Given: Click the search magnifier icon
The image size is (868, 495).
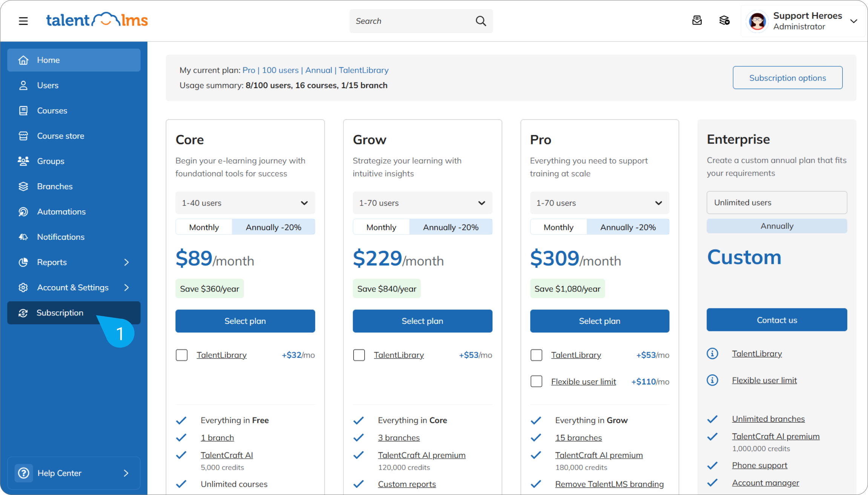Looking at the screenshot, I should coord(481,21).
